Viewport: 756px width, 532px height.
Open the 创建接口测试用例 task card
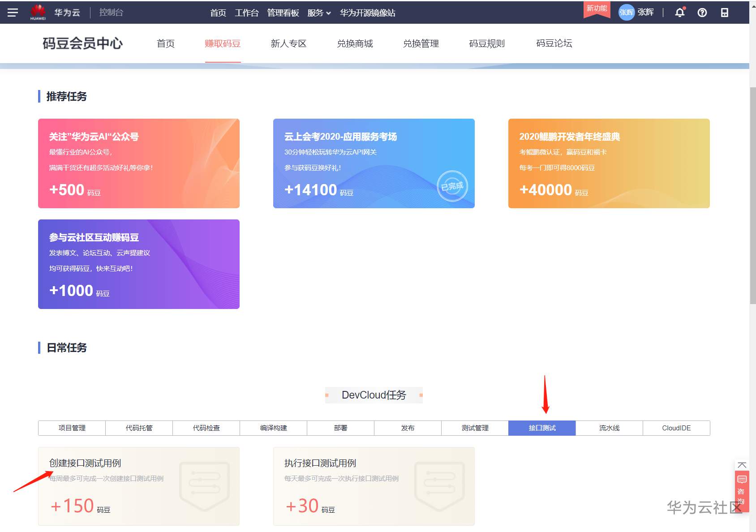139,486
